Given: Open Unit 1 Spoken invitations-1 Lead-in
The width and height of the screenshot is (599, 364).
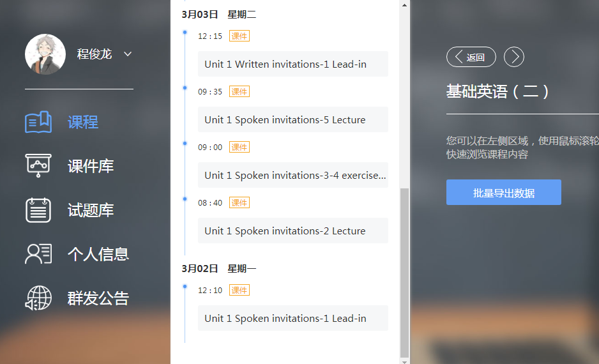Looking at the screenshot, I should pos(293,318).
